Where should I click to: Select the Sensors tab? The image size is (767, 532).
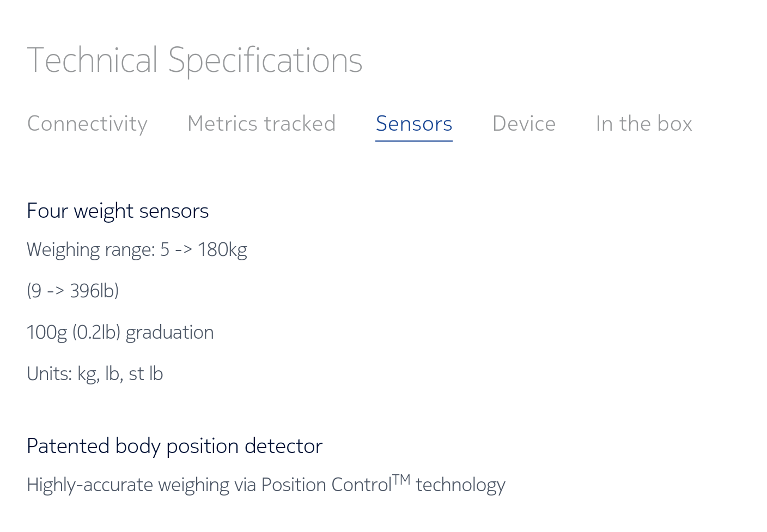tap(414, 124)
